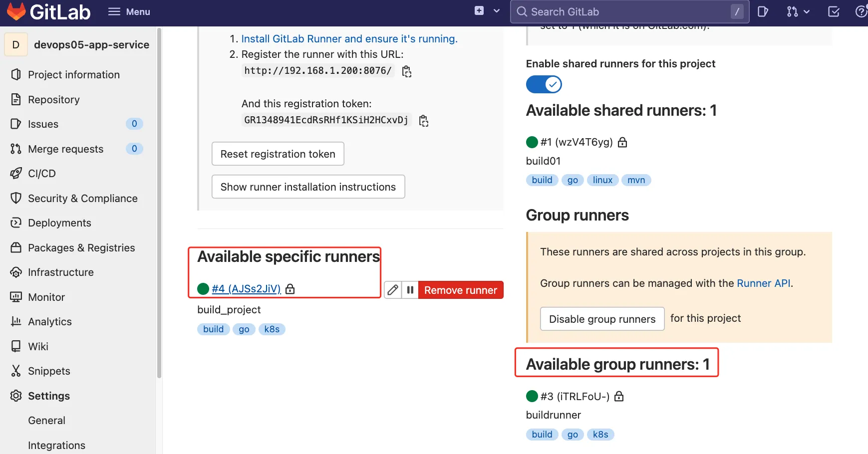
Task: Click the Merge requests count badge 0
Action: point(134,149)
